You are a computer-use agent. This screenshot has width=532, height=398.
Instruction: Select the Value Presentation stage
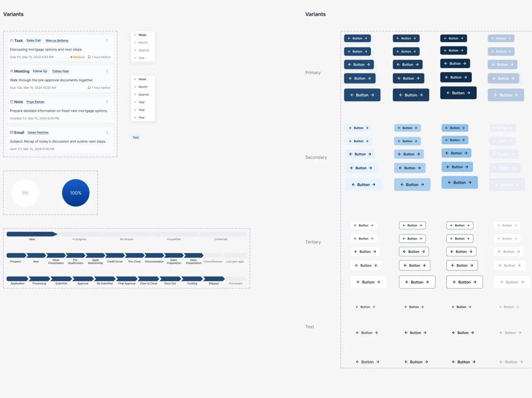click(56, 255)
